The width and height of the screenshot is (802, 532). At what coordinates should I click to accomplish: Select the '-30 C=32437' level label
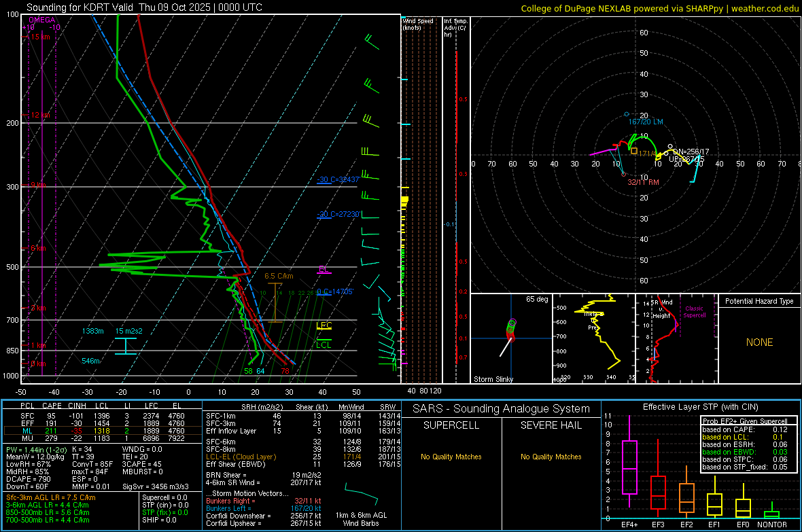[338, 179]
